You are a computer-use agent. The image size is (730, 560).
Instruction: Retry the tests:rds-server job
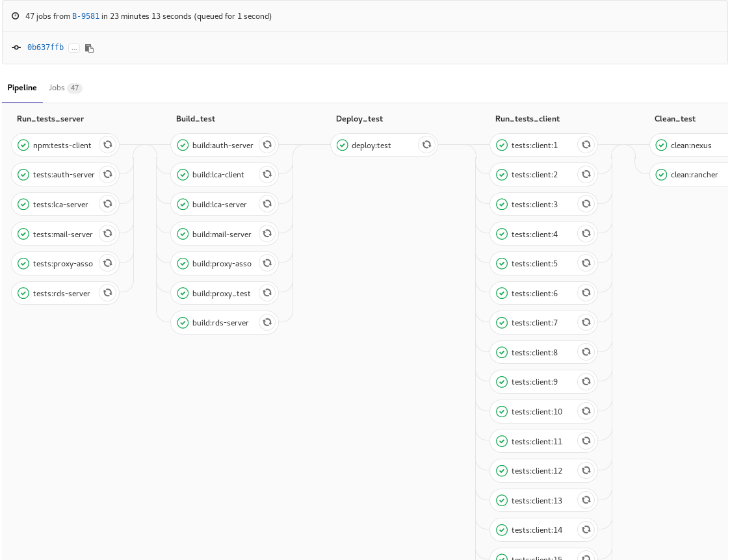108,293
